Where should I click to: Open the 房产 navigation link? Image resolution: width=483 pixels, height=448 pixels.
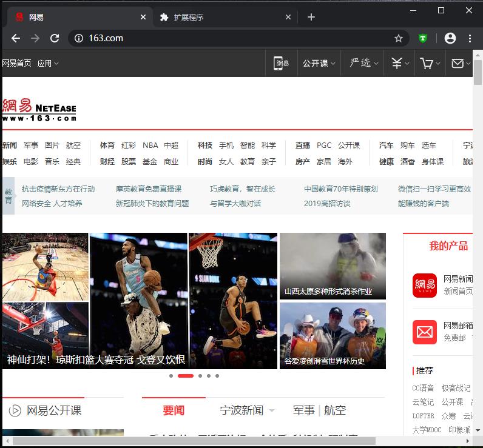[x=303, y=161]
